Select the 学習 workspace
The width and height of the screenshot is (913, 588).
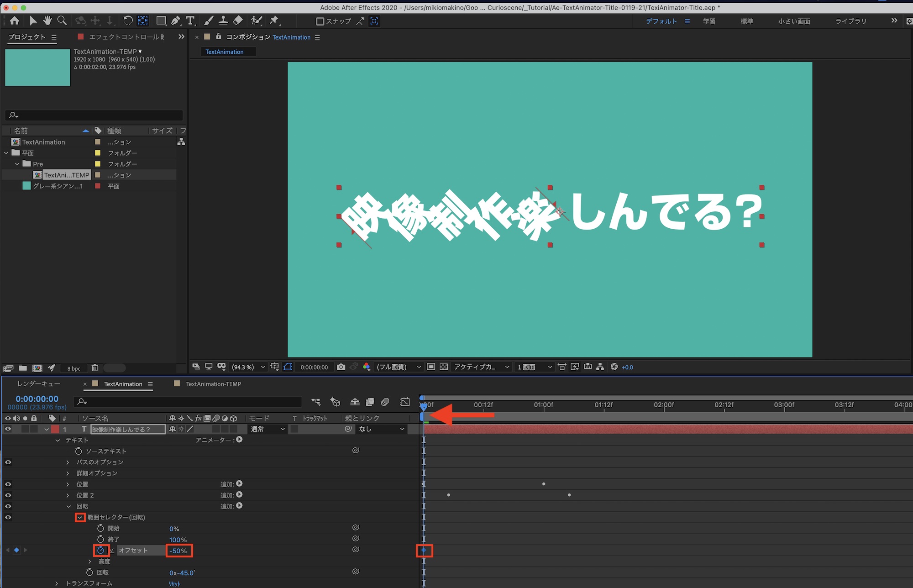click(x=709, y=21)
